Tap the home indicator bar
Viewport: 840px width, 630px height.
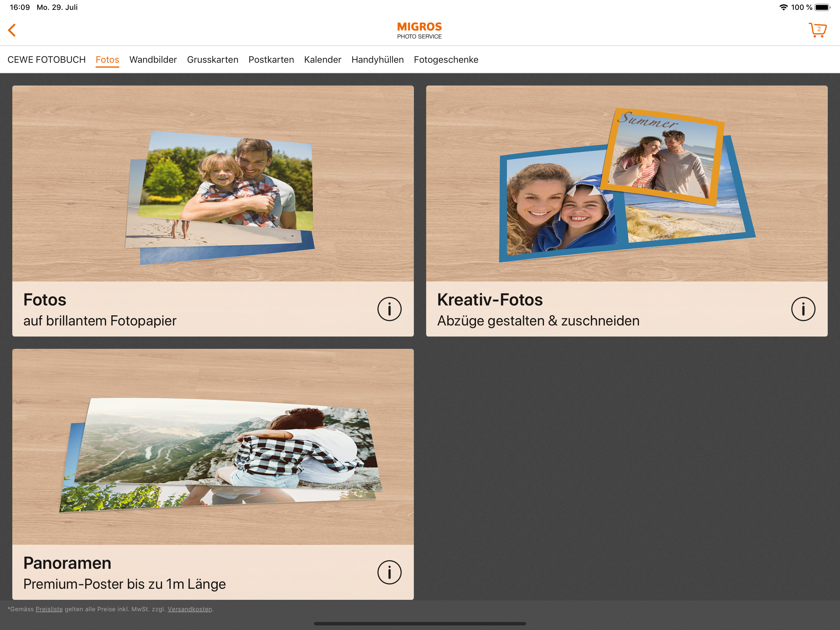(420, 624)
